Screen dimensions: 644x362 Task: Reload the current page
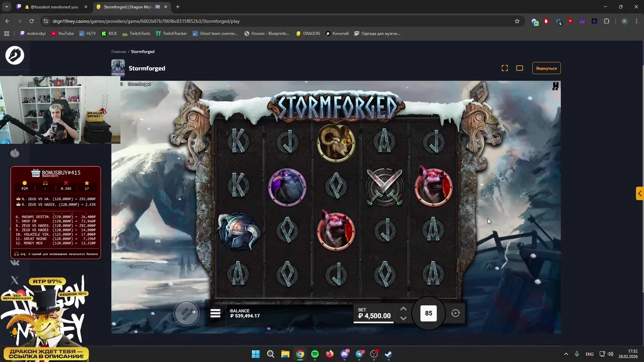(x=31, y=21)
